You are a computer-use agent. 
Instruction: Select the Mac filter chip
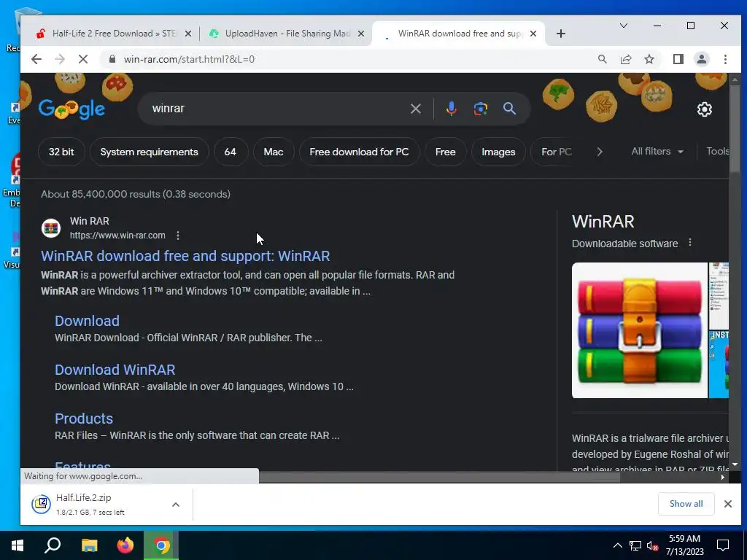274,152
